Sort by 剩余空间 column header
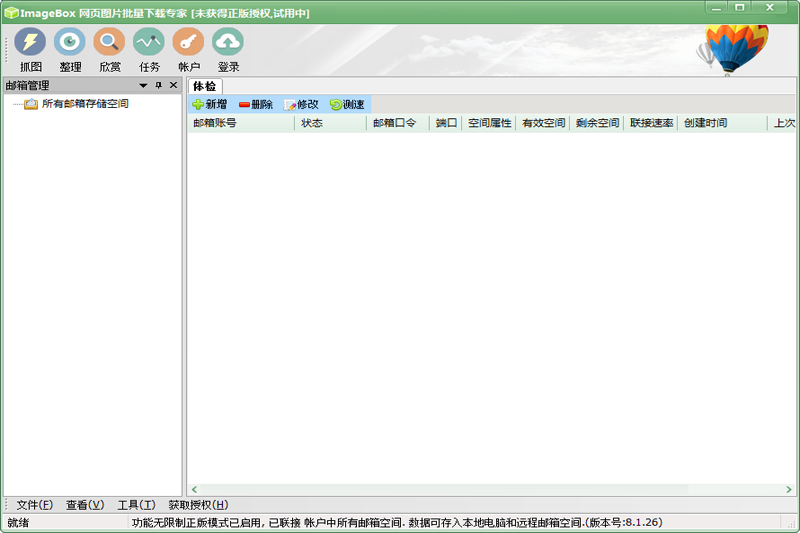 tap(597, 123)
